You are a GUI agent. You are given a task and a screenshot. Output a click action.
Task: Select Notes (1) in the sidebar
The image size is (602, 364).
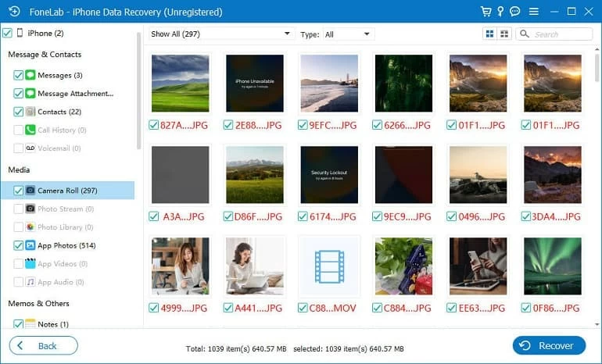(x=53, y=323)
